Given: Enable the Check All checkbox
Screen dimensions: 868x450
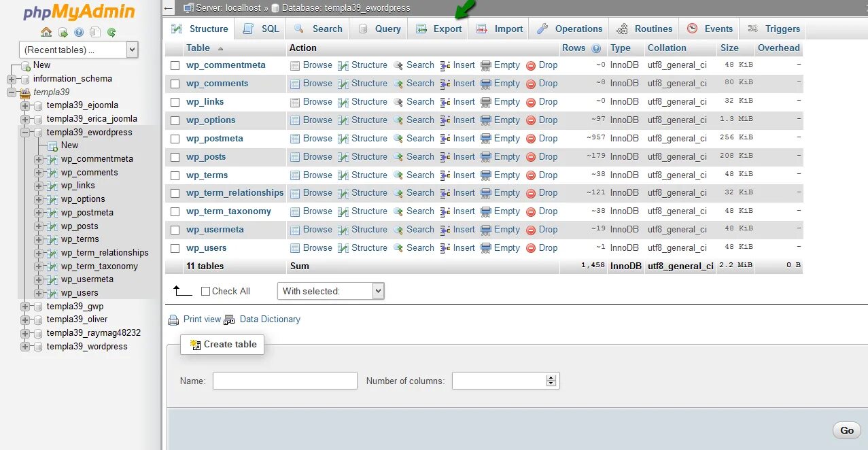Looking at the screenshot, I should point(206,291).
